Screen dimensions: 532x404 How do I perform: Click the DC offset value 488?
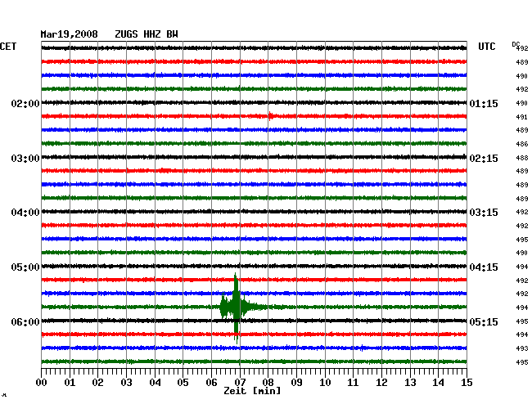522,158
